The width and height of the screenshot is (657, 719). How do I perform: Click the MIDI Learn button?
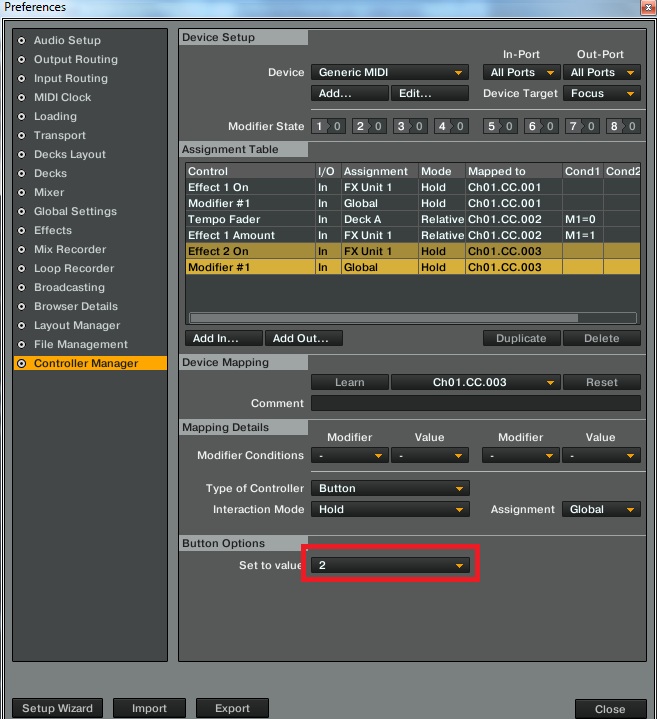[x=350, y=382]
